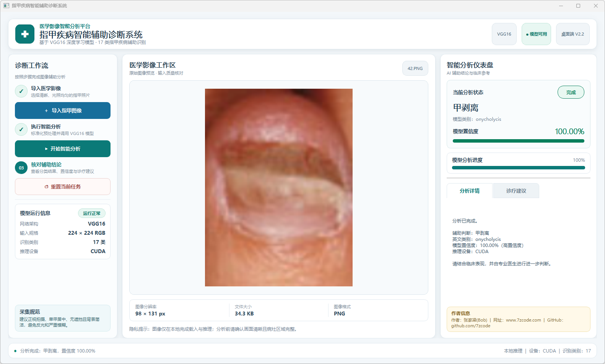Open the 诊疗建议 tab

pyautogui.click(x=516, y=191)
